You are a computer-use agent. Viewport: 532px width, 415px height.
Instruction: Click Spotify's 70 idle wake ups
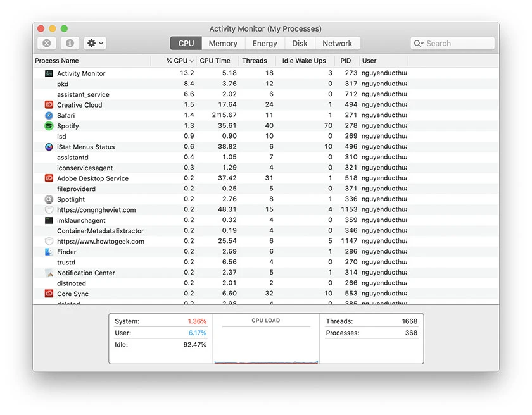coord(328,126)
